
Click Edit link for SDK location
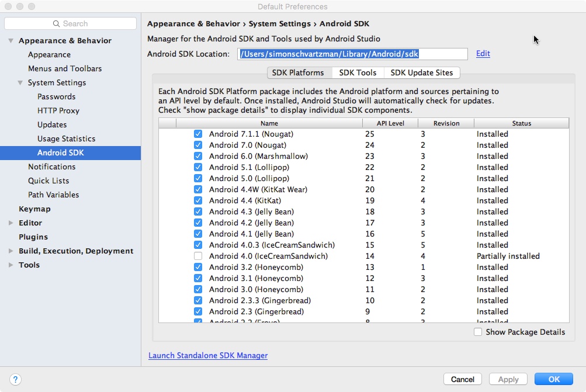tap(483, 54)
